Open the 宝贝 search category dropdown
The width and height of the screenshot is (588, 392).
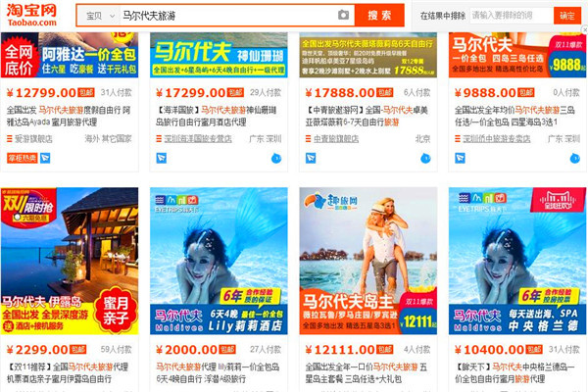[99, 16]
